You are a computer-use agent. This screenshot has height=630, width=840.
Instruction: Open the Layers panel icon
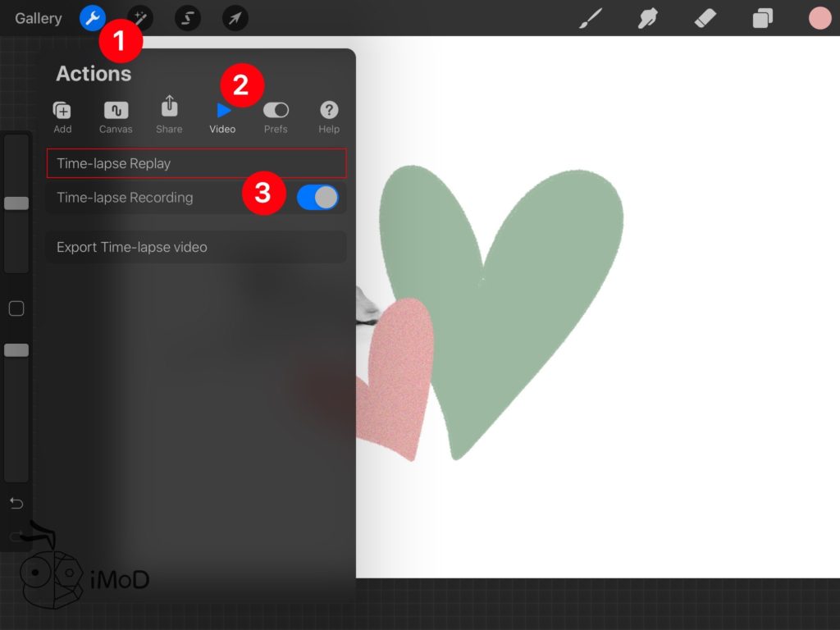pyautogui.click(x=763, y=18)
